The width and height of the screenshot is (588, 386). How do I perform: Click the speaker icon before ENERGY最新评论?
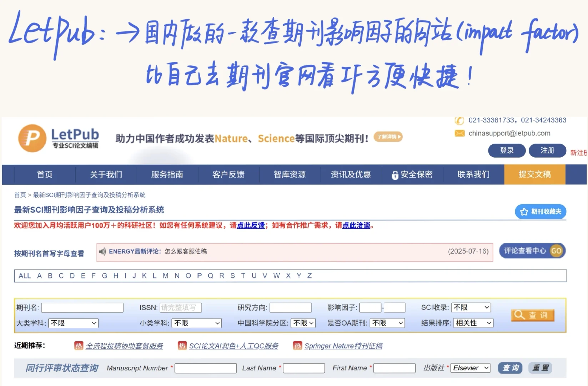coord(102,251)
